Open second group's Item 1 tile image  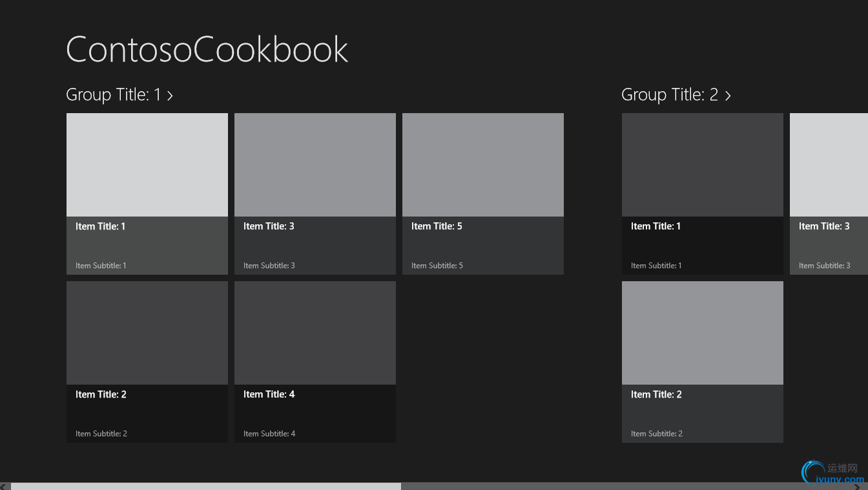click(x=703, y=165)
